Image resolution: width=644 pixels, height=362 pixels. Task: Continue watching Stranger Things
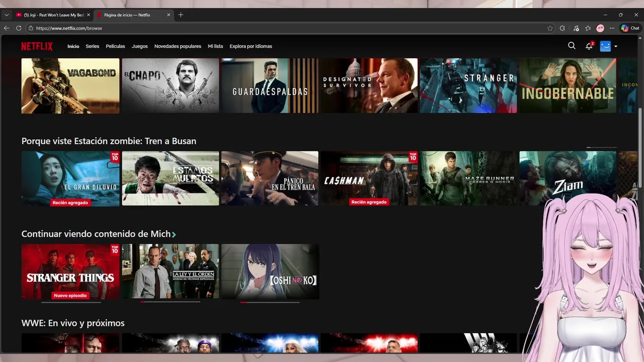pyautogui.click(x=70, y=271)
